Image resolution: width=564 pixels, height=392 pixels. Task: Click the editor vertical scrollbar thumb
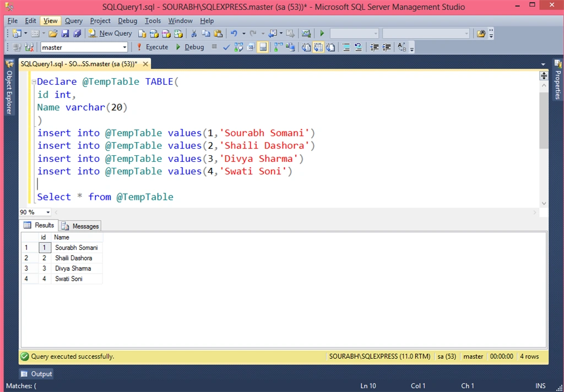tap(544, 120)
